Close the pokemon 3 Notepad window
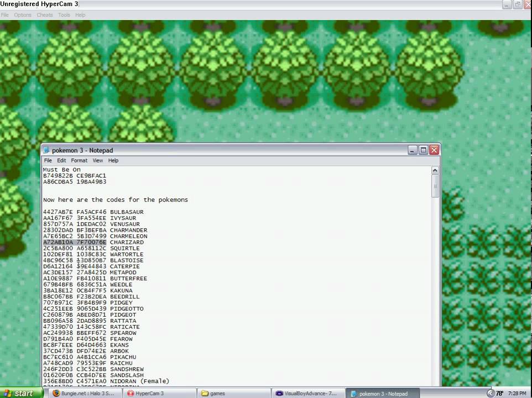This screenshot has width=532, height=398. click(x=434, y=150)
